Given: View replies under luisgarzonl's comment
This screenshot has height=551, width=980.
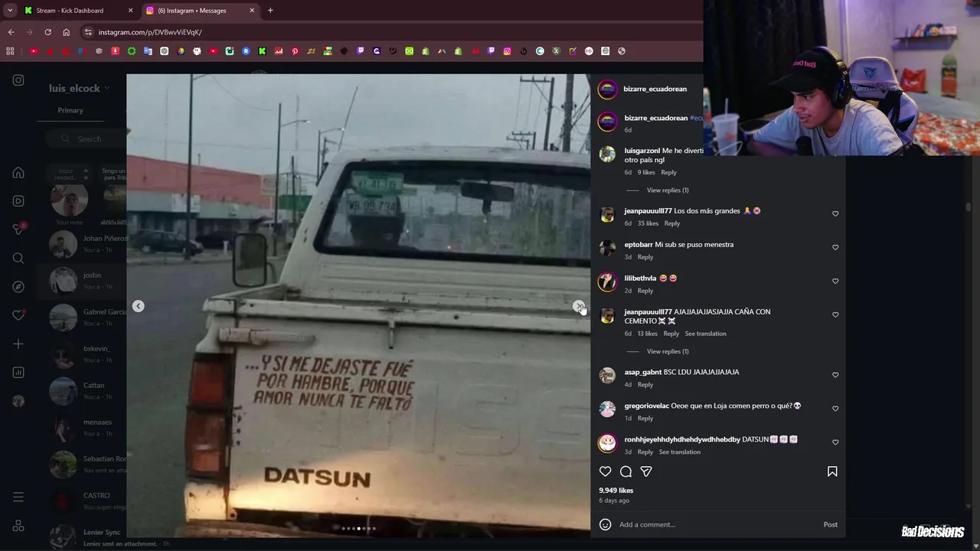Looking at the screenshot, I should coord(668,191).
